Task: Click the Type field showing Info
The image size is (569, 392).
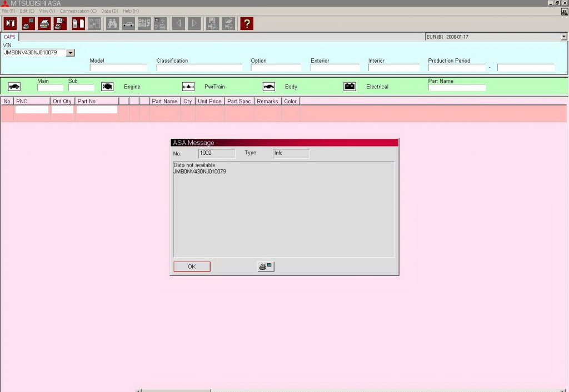Action: (x=291, y=153)
